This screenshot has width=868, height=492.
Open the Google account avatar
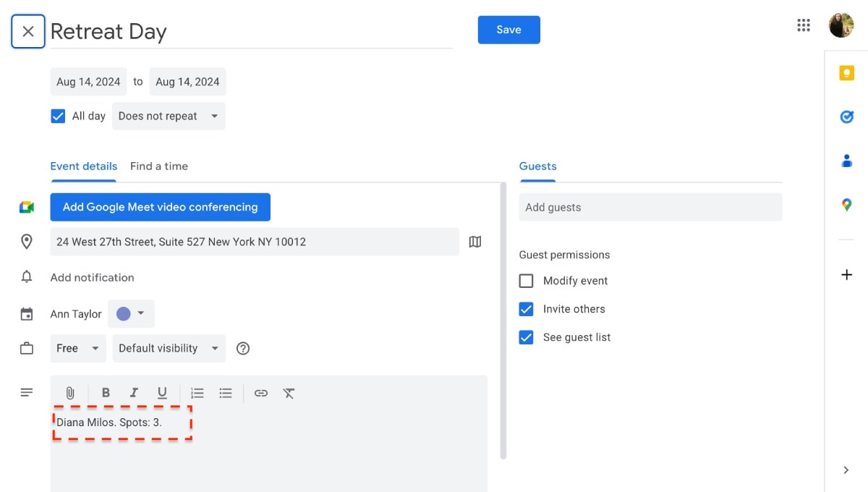[x=841, y=25]
